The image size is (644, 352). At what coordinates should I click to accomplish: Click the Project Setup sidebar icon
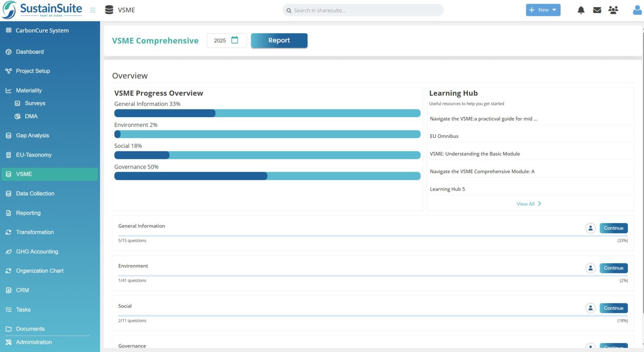point(8,71)
